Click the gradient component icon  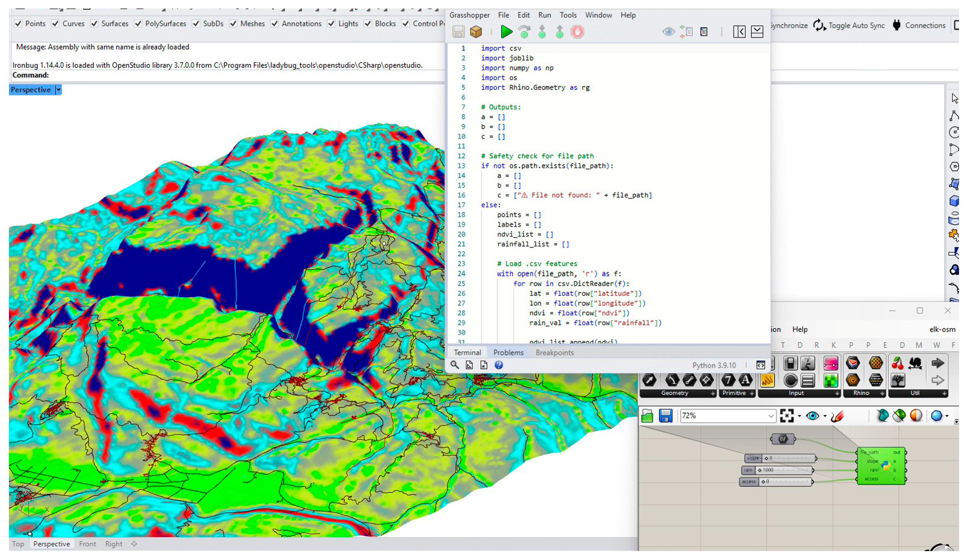click(x=831, y=363)
